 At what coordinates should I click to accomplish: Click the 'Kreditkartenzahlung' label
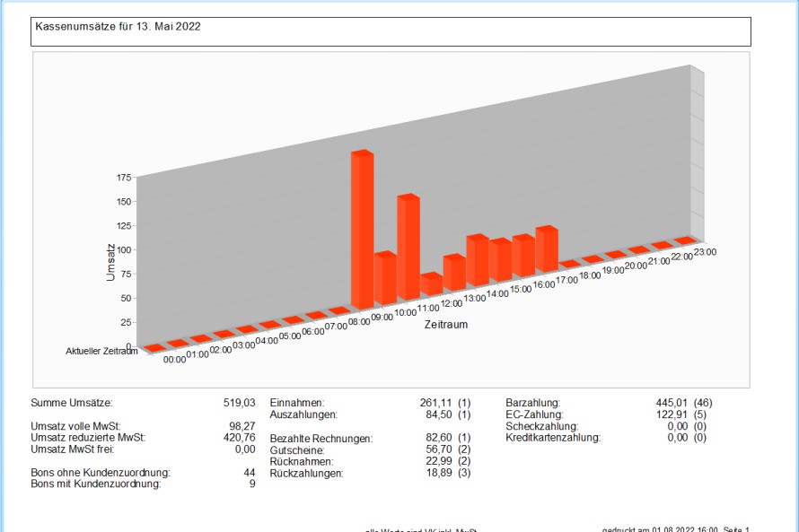click(553, 438)
